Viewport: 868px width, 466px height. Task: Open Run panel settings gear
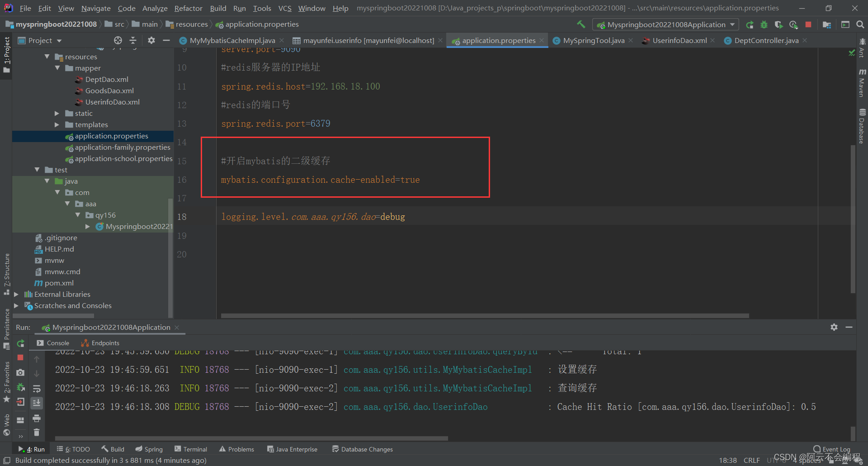tap(834, 327)
